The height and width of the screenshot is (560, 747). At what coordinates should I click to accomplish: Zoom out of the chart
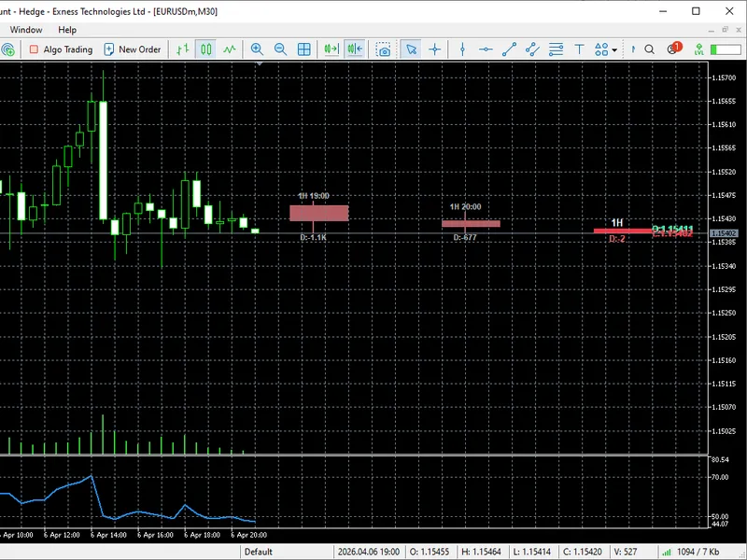click(x=281, y=49)
